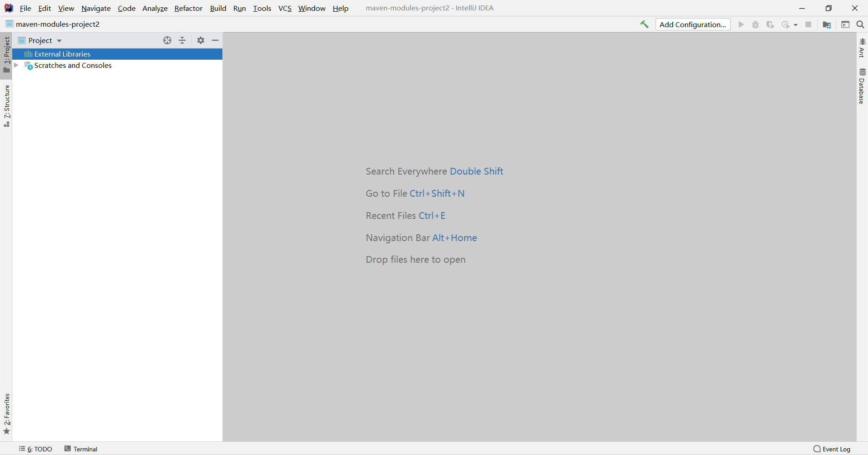Open the Terminal tool window
Screen dimensions: 868x455
pos(81,449)
